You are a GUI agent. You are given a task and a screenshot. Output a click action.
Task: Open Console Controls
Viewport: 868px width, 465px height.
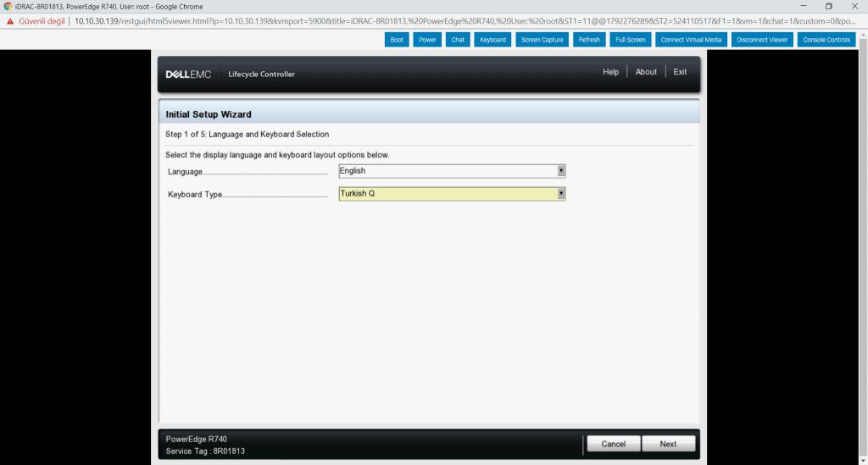coord(826,40)
